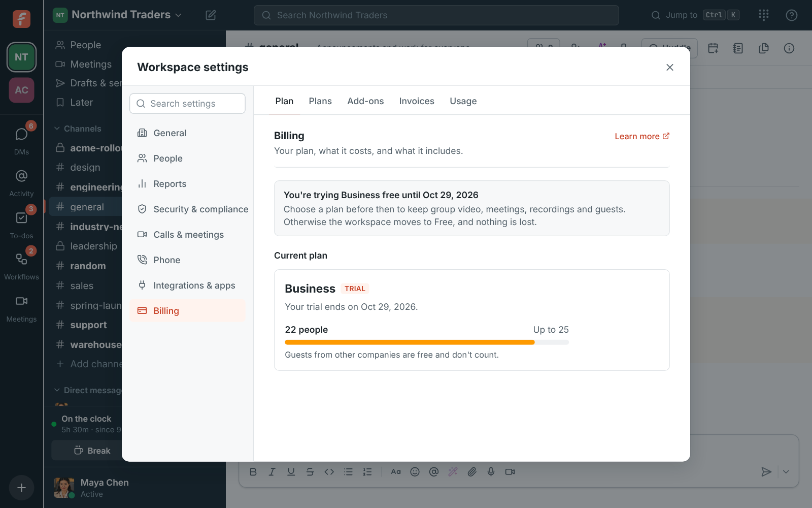This screenshot has height=508, width=812.
Task: Open send options dropdown arrow
Action: coord(786,472)
